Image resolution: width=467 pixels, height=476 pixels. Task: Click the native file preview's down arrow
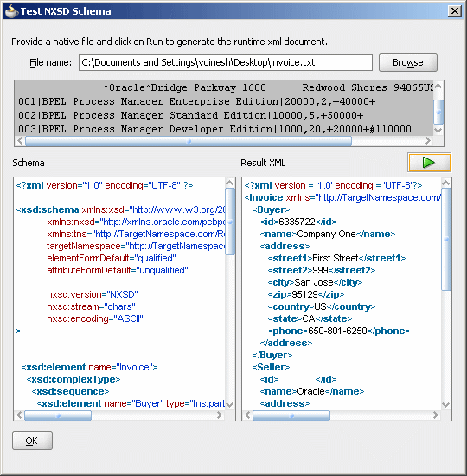[438, 130]
